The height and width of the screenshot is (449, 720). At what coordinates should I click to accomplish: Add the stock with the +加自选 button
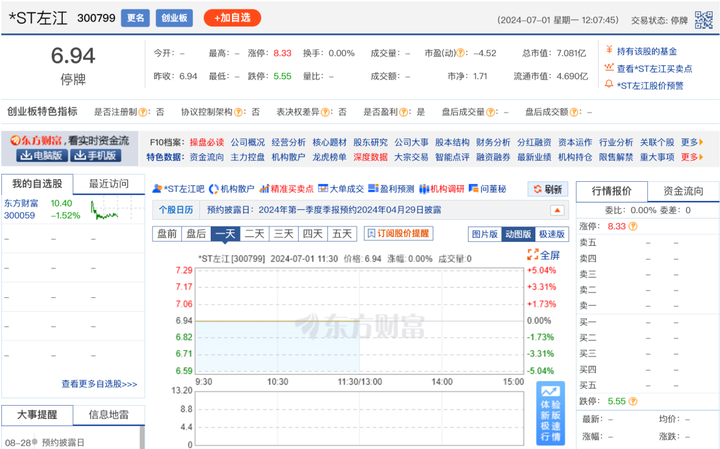(x=232, y=18)
